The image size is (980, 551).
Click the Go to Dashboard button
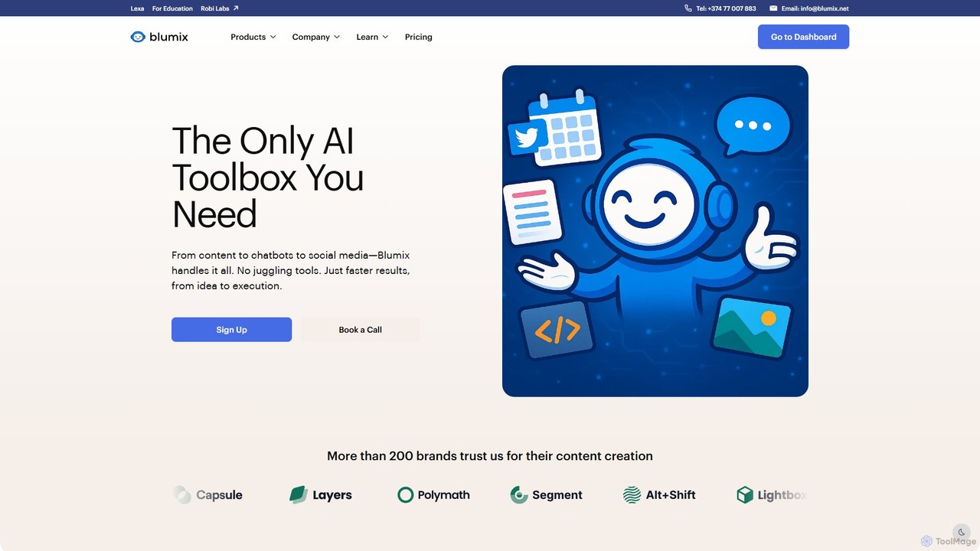click(803, 37)
